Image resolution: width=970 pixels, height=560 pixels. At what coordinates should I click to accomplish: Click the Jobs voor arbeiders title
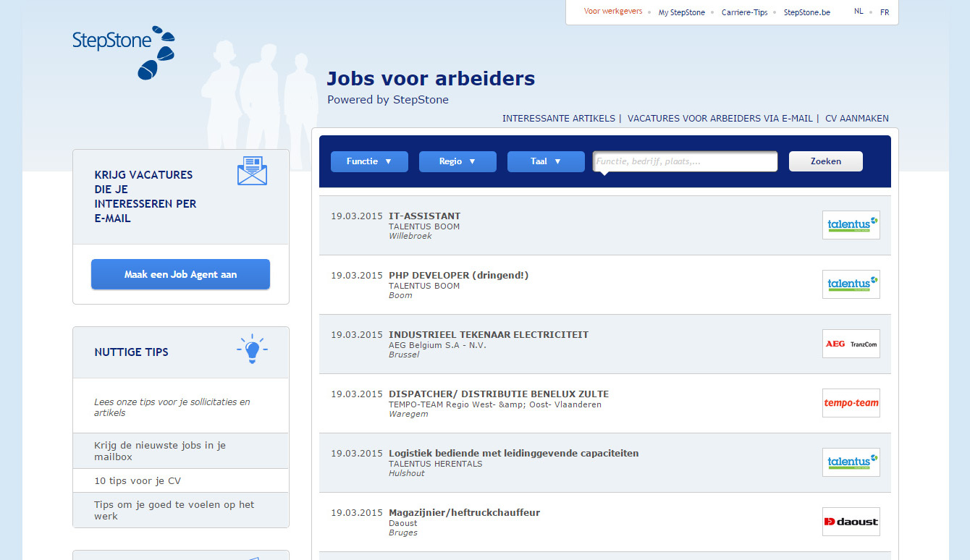click(431, 79)
